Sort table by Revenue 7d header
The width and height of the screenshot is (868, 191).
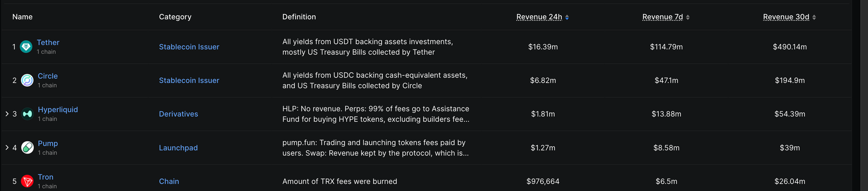click(663, 17)
